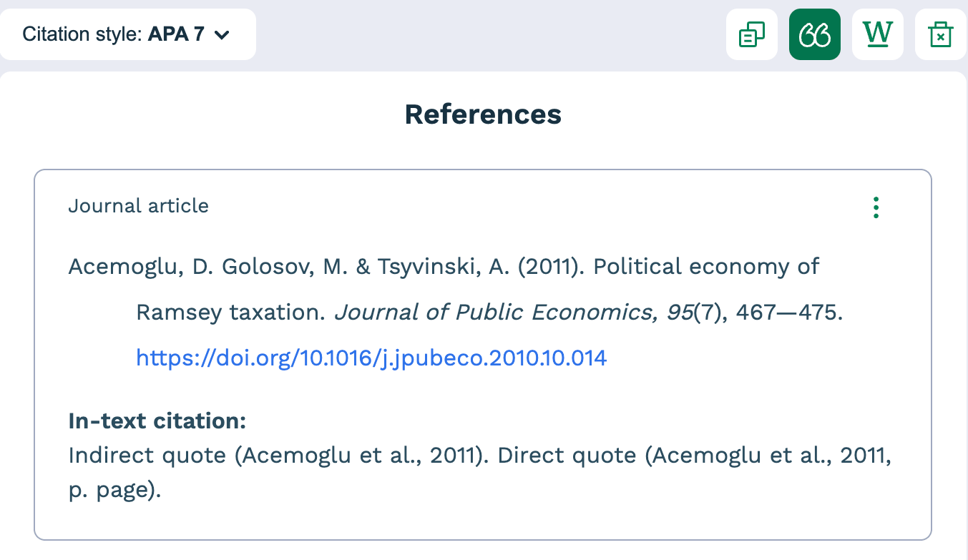Viewport: 968px width, 560px height.
Task: Open the Citation style dropdown
Action: (127, 34)
